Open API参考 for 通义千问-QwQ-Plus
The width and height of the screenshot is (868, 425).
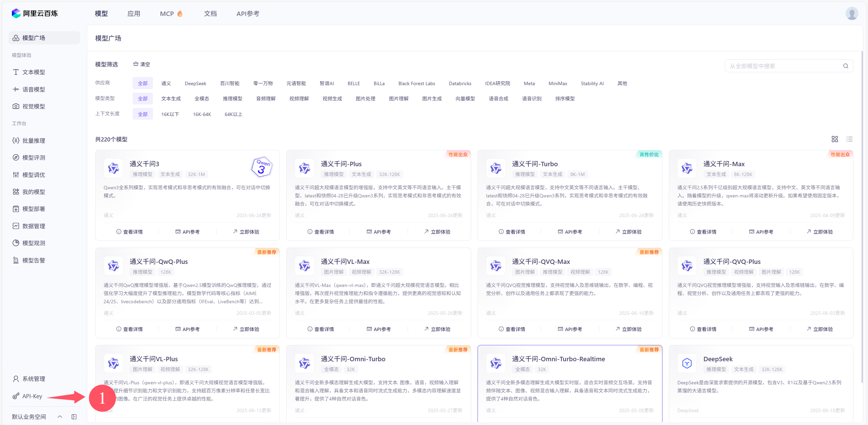click(187, 329)
